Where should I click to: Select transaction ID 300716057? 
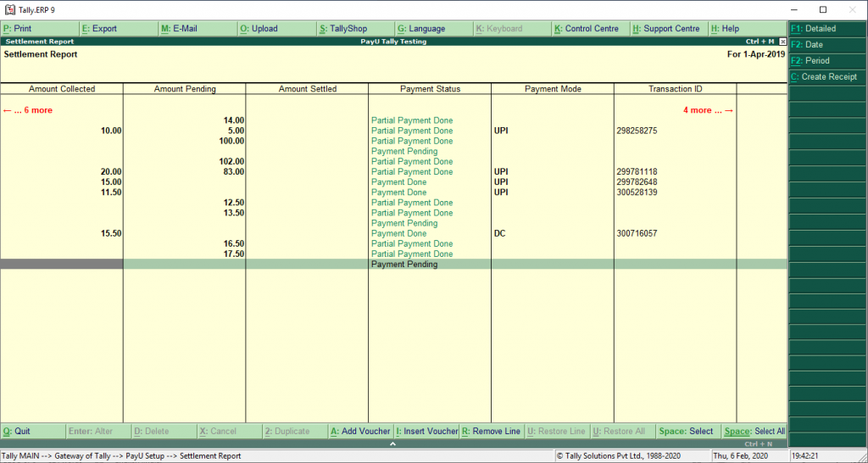637,234
